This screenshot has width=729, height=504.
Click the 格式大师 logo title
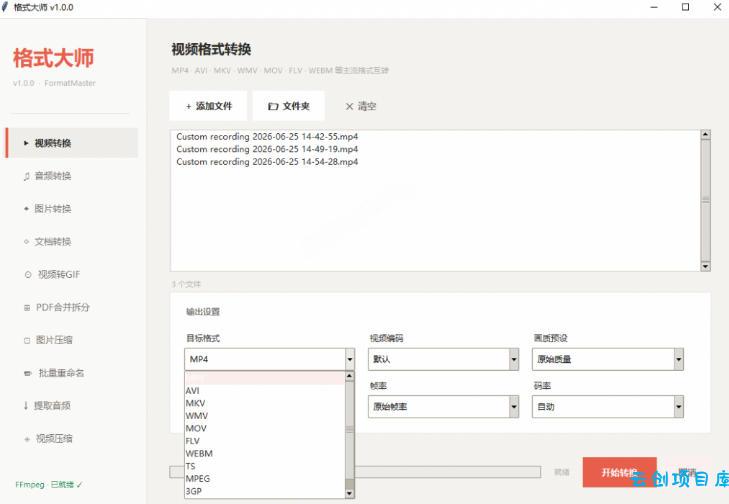pos(53,58)
